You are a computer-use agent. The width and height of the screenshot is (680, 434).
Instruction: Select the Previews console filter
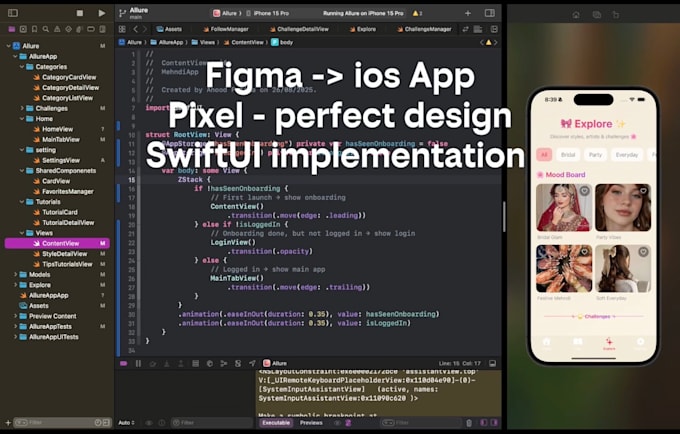point(311,423)
